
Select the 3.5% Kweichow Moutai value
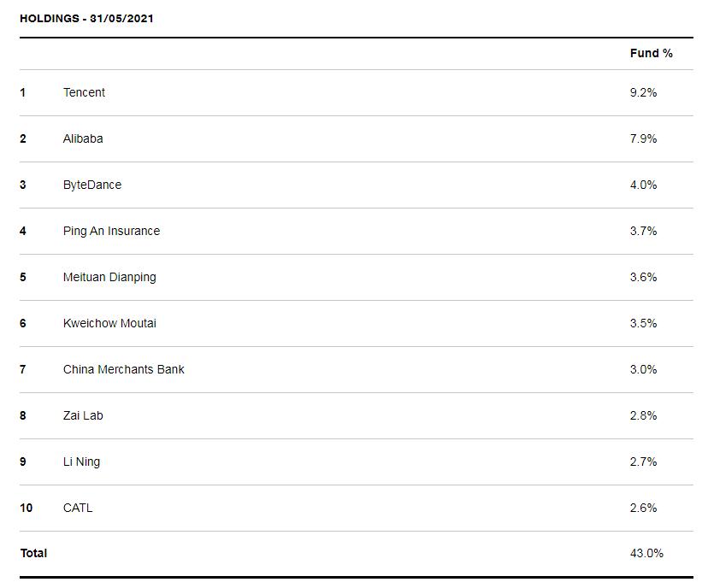[643, 323]
